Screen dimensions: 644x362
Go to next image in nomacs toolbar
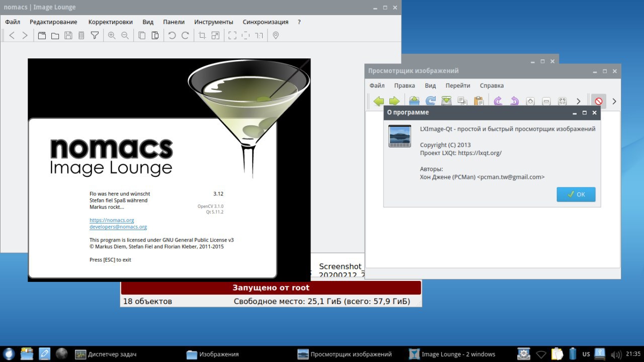[x=25, y=35]
